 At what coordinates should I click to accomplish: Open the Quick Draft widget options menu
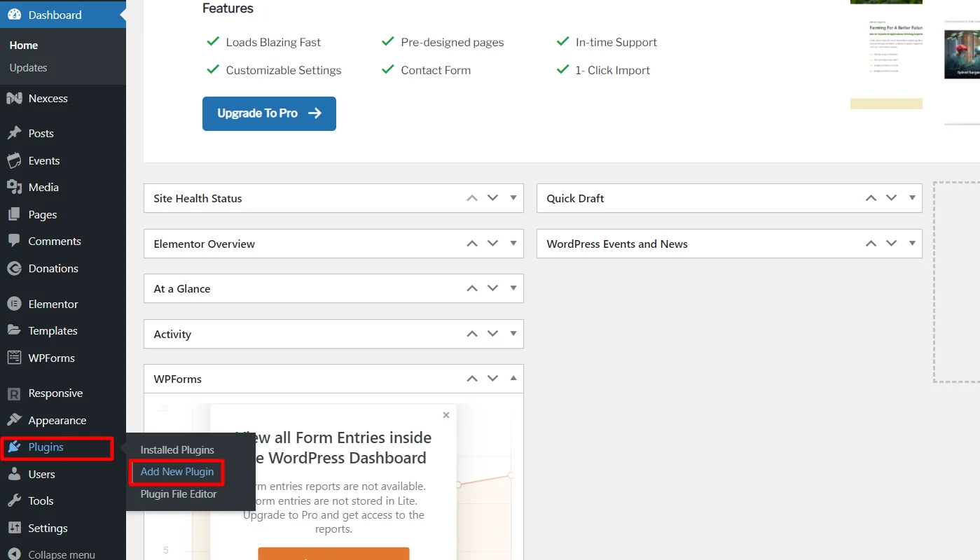912,198
